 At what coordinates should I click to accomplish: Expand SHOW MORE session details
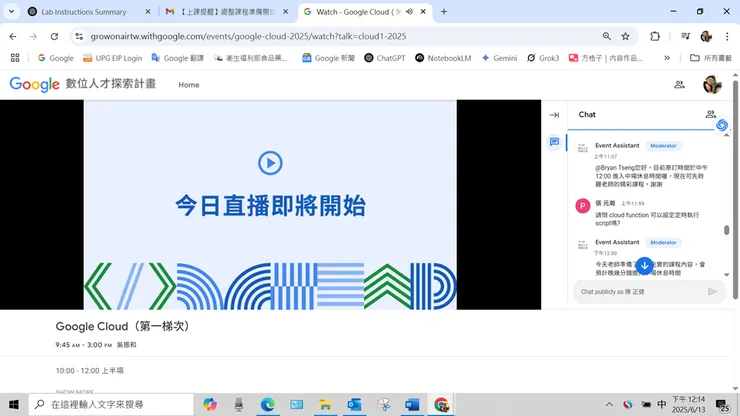[x=75, y=392]
